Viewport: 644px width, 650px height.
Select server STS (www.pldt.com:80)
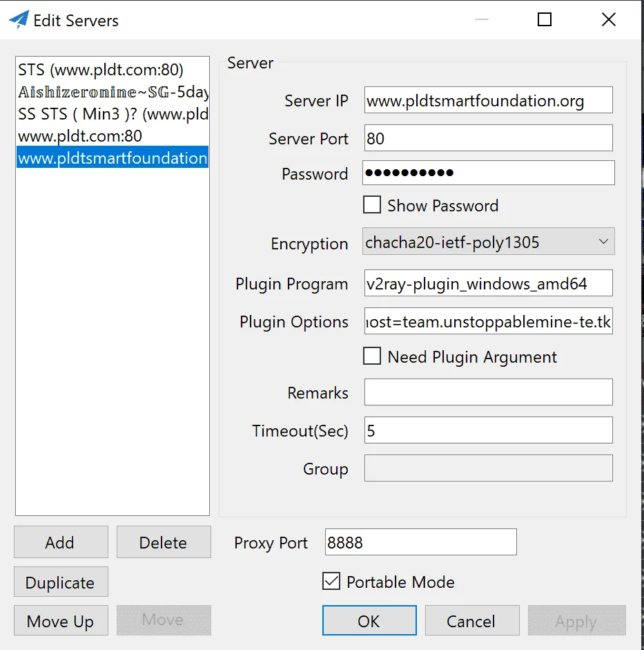pyautogui.click(x=113, y=70)
